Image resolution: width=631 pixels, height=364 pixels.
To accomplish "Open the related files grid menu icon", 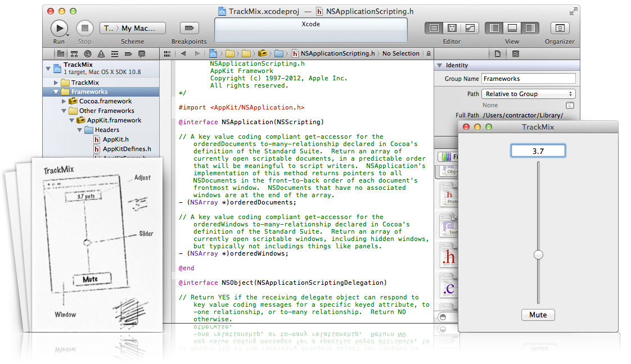I will tap(168, 54).
